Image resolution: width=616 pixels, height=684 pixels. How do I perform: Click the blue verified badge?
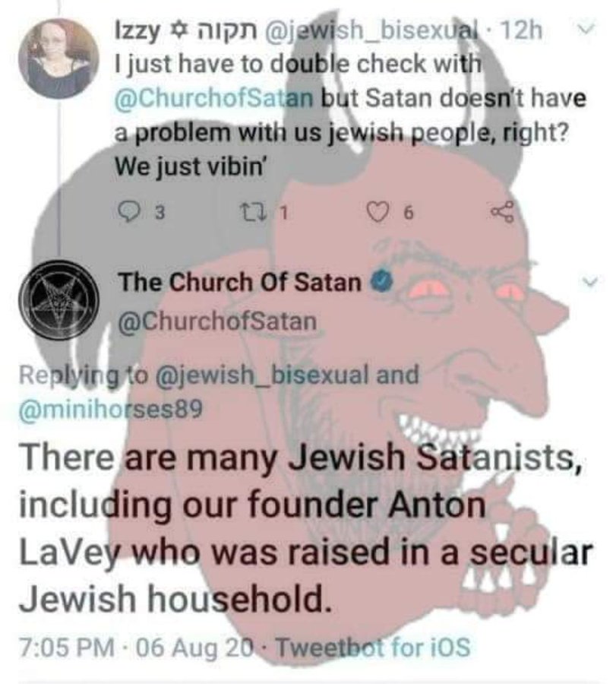pyautogui.click(x=382, y=281)
